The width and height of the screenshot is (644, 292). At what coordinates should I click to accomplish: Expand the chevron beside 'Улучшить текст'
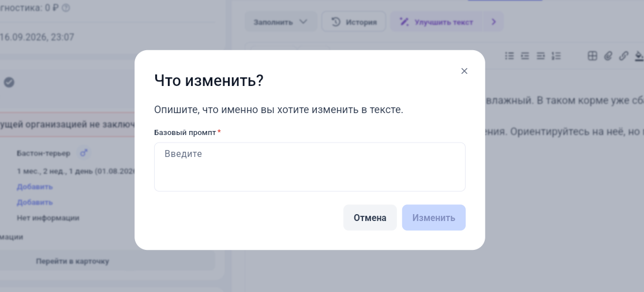494,22
